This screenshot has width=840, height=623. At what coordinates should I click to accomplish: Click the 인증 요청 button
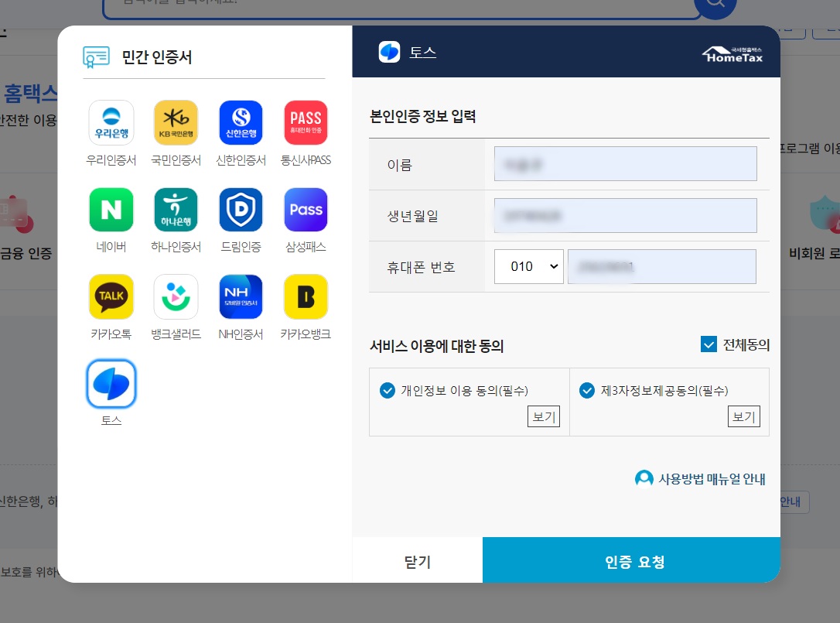click(x=632, y=560)
